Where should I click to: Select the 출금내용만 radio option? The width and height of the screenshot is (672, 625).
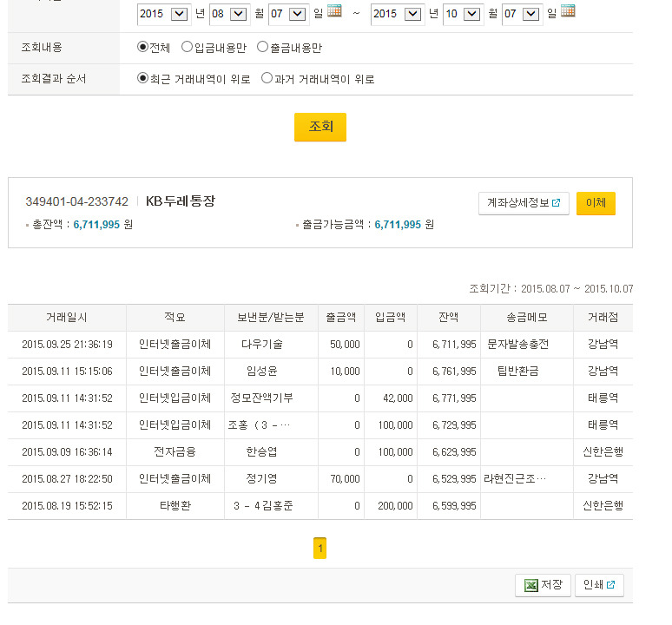click(x=263, y=47)
